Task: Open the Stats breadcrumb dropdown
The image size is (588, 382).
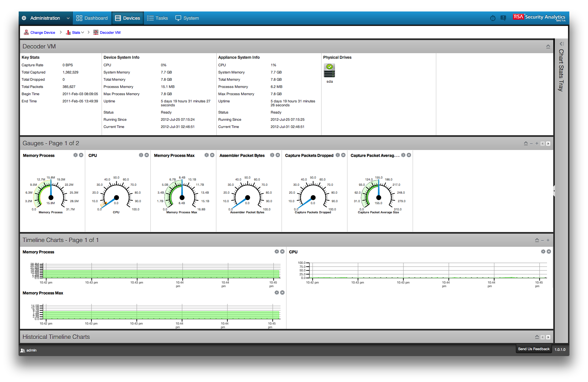Action: tap(82, 32)
